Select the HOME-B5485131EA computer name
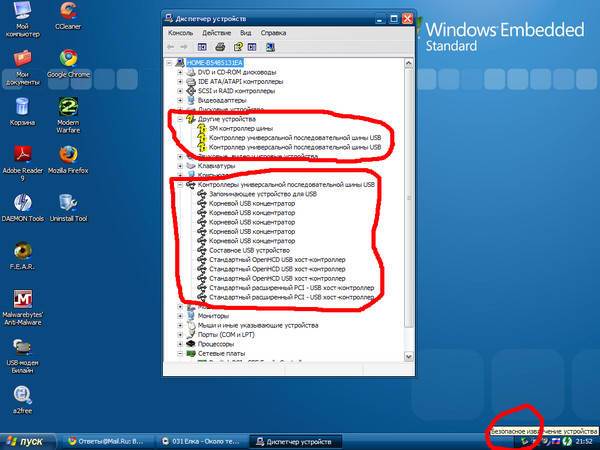The height and width of the screenshot is (450, 600). tap(215, 63)
